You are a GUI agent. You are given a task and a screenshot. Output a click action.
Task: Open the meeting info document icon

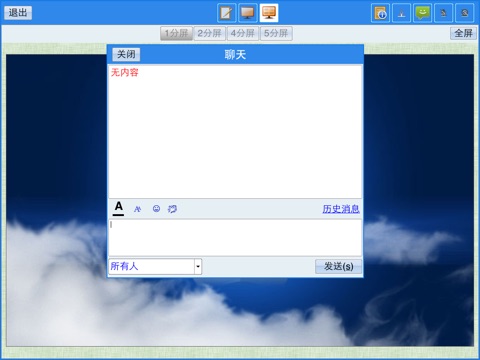click(380, 13)
